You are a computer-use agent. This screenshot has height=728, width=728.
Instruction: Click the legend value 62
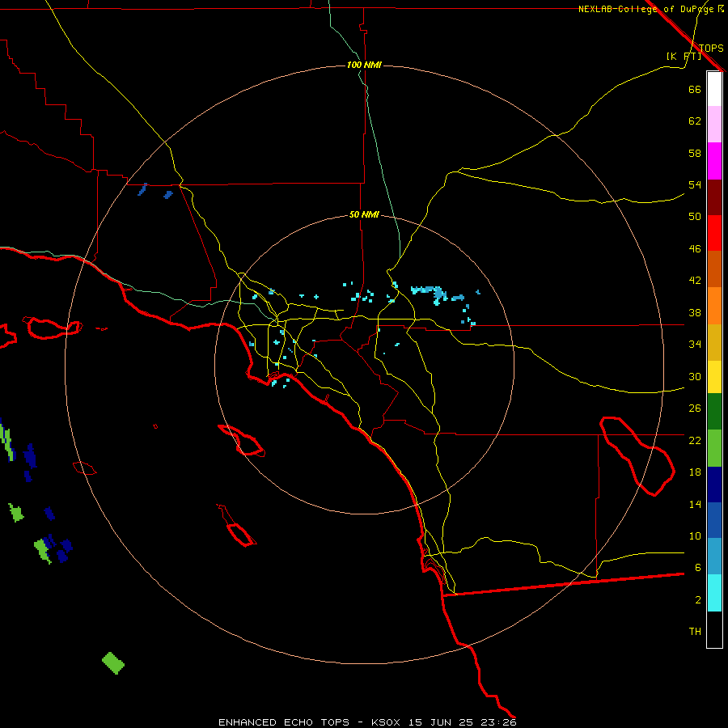coord(695,121)
